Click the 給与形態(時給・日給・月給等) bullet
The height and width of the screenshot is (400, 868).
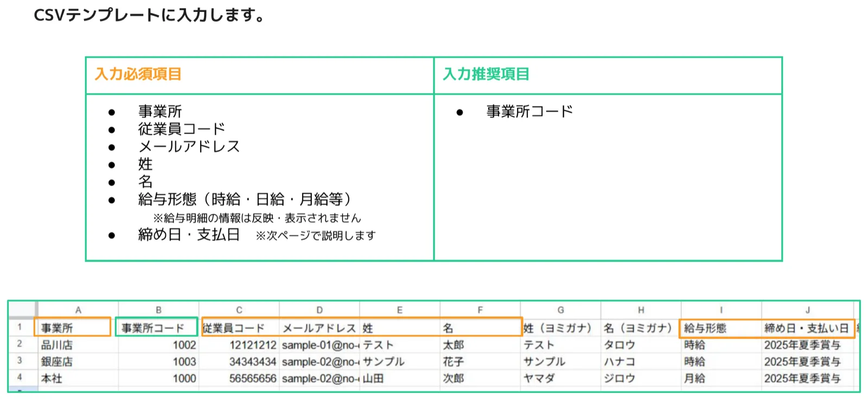(x=247, y=199)
